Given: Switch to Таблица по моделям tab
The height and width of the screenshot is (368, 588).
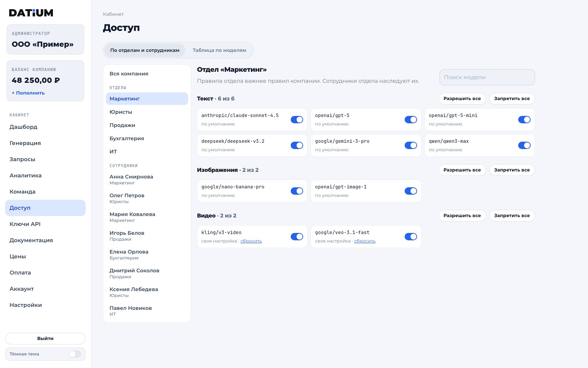Looking at the screenshot, I should [219, 50].
